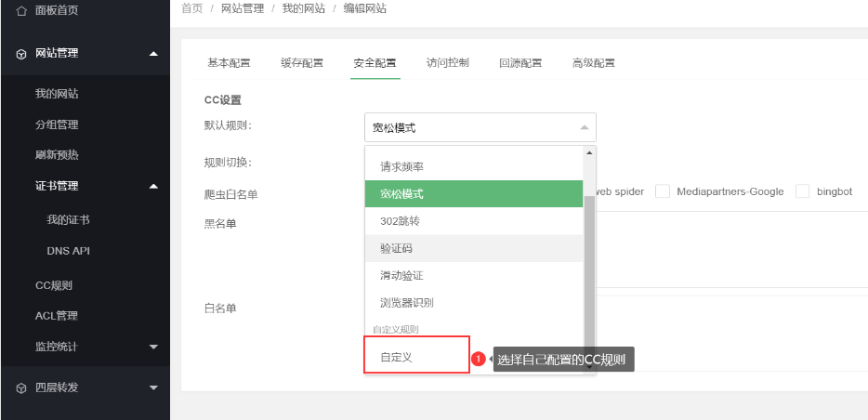Click 首页 breadcrumb link
This screenshot has width=868, height=420.
[192, 8]
